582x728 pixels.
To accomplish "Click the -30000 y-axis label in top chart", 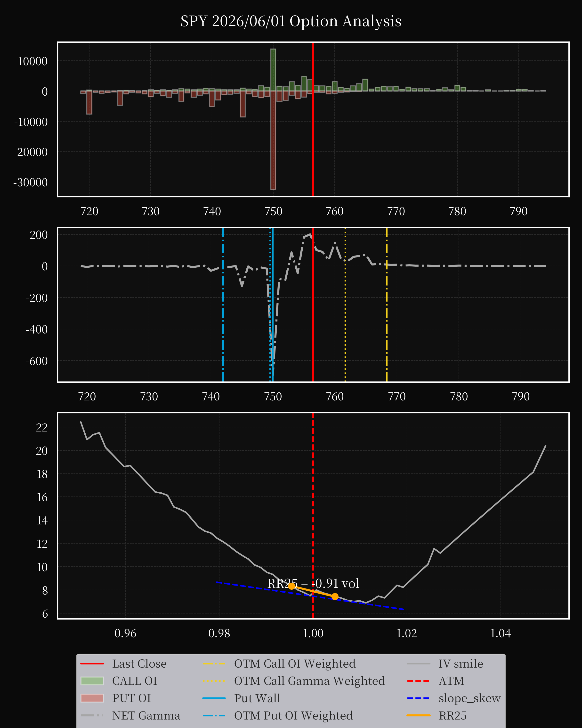I will (30, 182).
